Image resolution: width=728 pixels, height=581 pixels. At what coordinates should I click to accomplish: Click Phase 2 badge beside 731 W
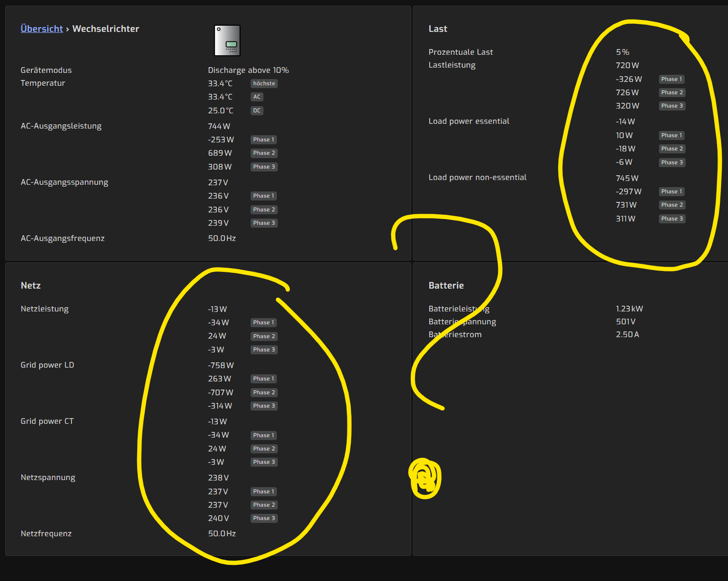click(x=672, y=205)
